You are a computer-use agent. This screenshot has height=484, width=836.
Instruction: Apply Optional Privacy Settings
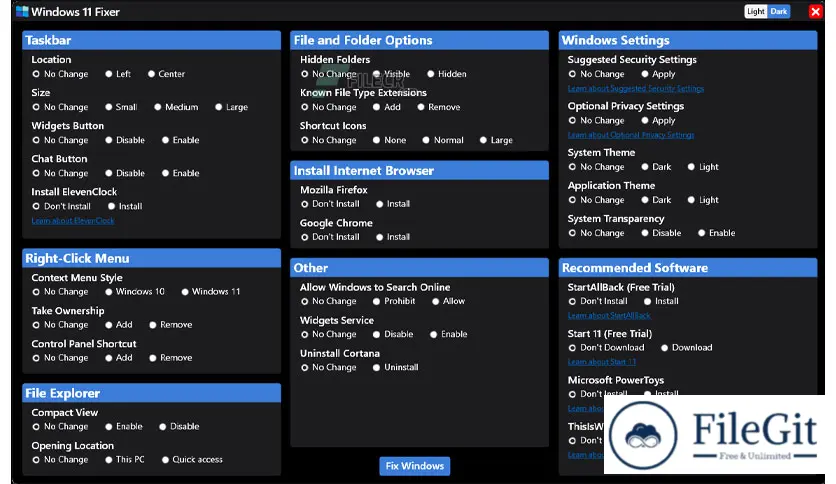(658, 120)
